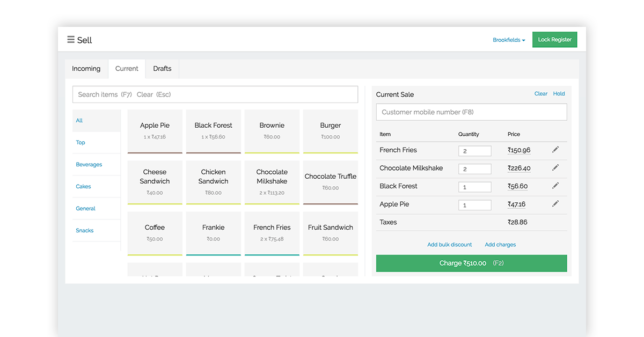Add Black Forest item tile
The width and height of the screenshot is (644, 337).
214,131
